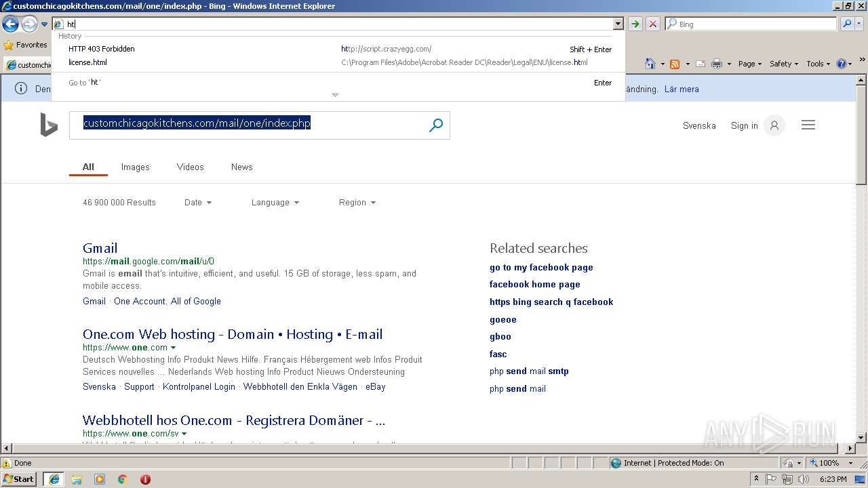Expand the autocomplete list down arrow
This screenshot has height=488, width=868.
coord(335,95)
